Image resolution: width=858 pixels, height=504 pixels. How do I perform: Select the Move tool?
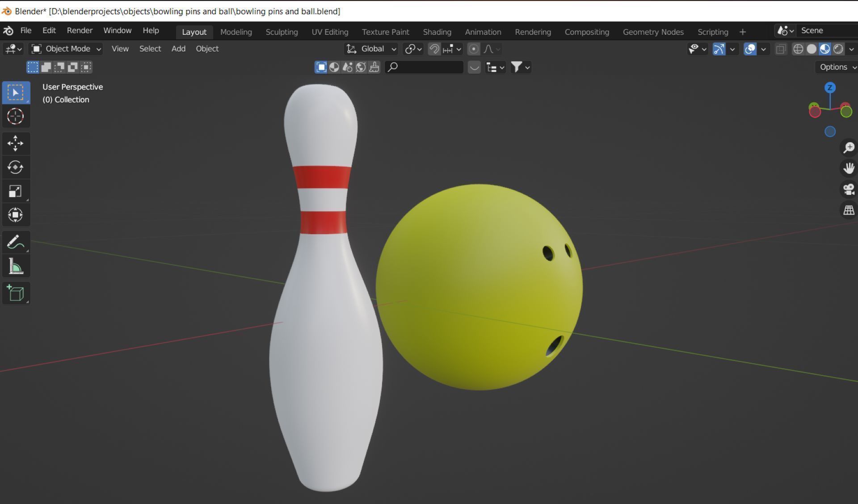point(16,143)
